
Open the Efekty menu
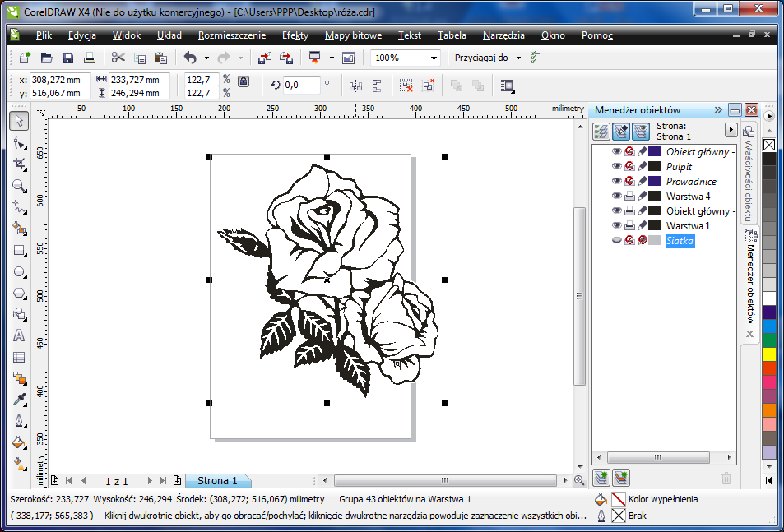pos(295,35)
